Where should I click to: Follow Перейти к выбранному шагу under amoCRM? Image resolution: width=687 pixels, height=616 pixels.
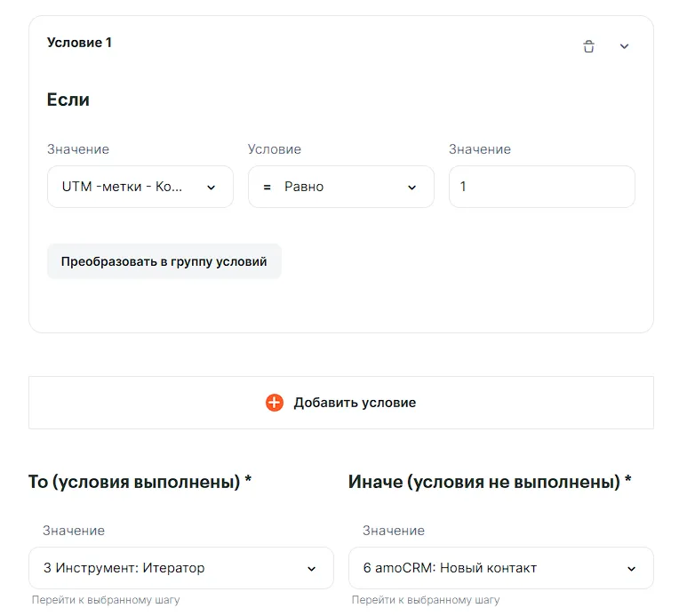tap(426, 600)
